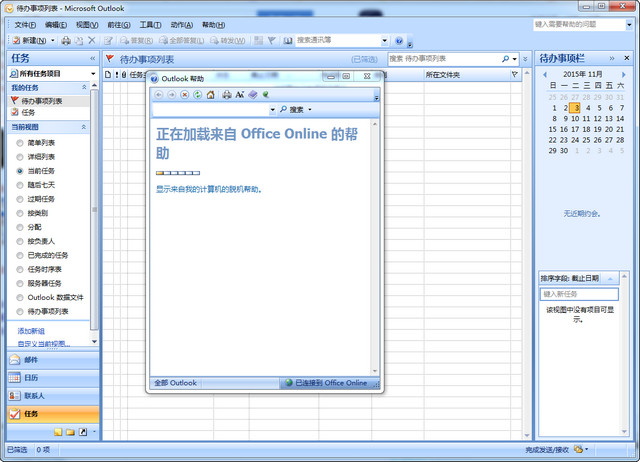The height and width of the screenshot is (462, 640).
Task: Click the Keep on Top pin icon
Action: (x=266, y=95)
